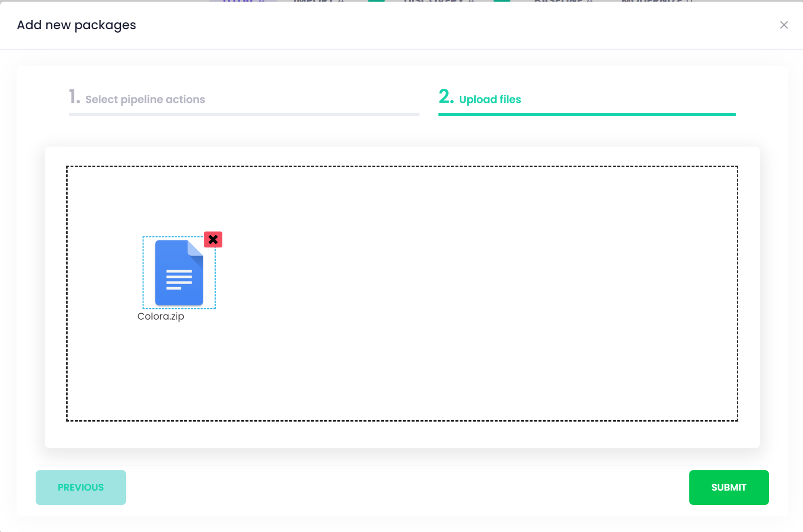803x532 pixels.
Task: Remove Colora.zip using the red X icon
Action: pyautogui.click(x=213, y=240)
